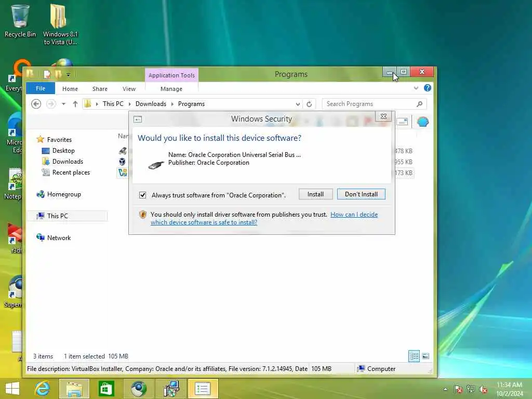
Task: Click the Properties icon in the quick access toolbar
Action: click(x=47, y=74)
